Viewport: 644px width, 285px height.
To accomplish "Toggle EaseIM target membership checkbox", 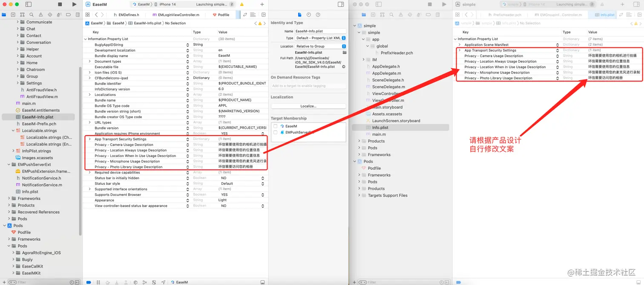I will point(276,126).
